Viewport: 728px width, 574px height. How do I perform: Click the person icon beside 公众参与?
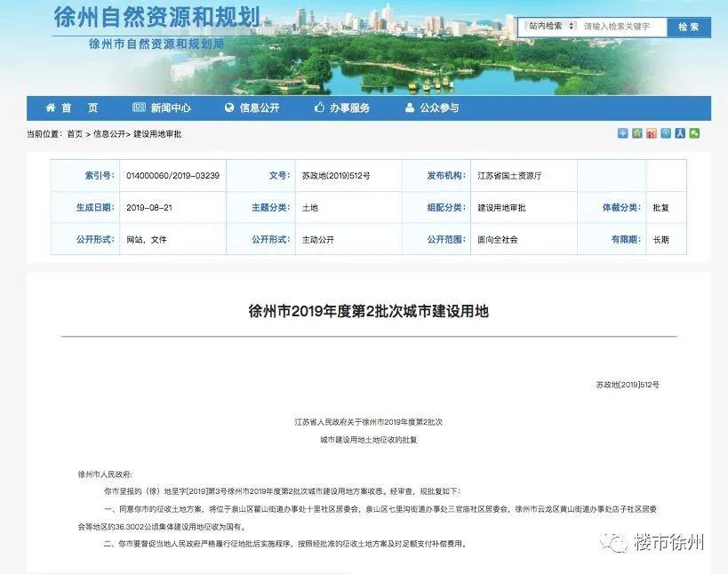pos(410,108)
